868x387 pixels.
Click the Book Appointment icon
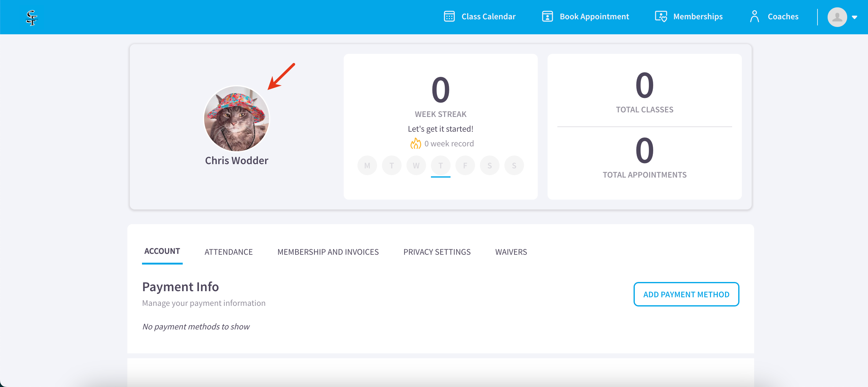coord(547,17)
